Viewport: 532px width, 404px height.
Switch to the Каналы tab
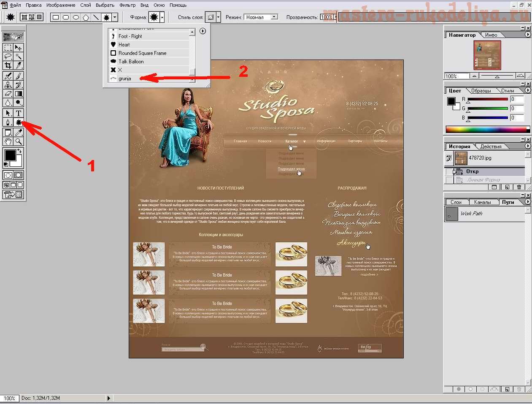pyautogui.click(x=482, y=202)
